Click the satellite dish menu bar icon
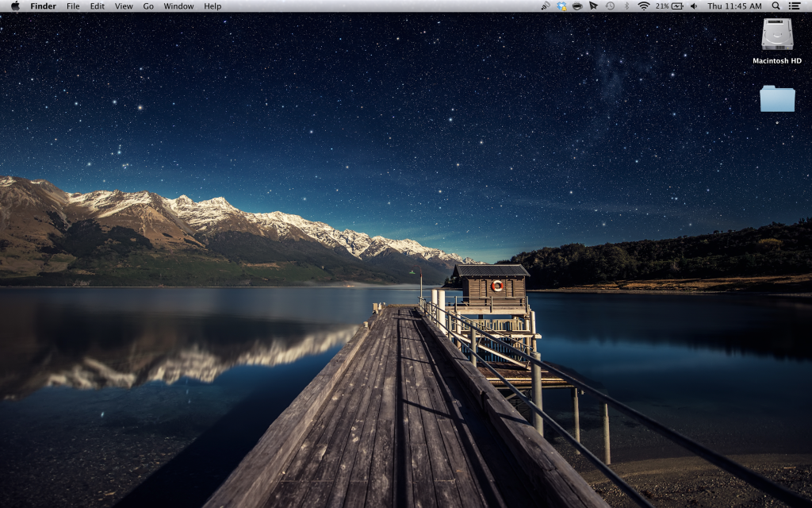812x508 pixels. tap(546, 6)
